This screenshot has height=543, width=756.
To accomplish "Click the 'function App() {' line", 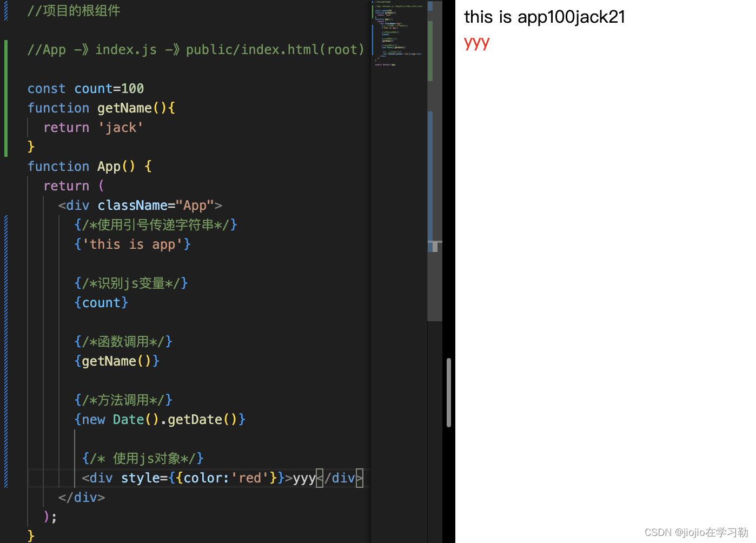I will (x=89, y=167).
